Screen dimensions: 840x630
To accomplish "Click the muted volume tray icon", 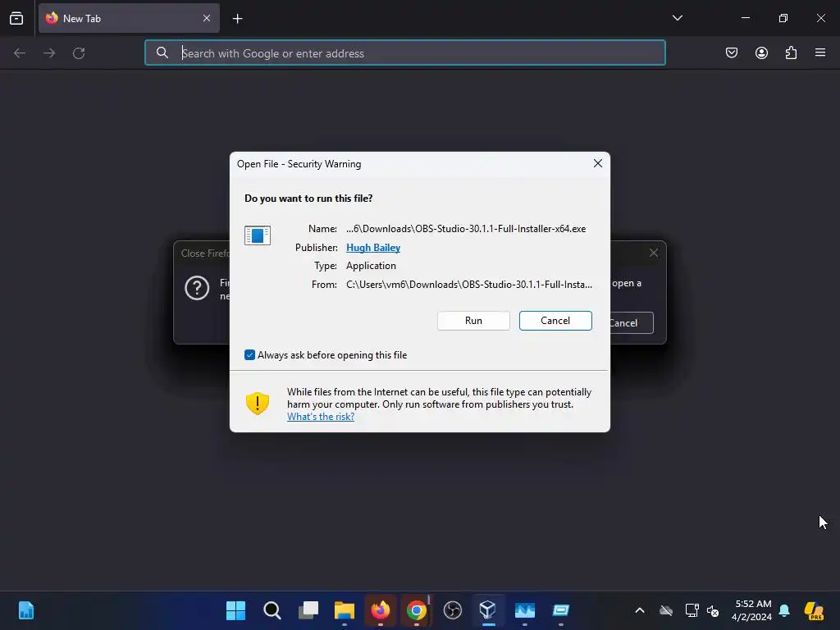I will click(713, 610).
